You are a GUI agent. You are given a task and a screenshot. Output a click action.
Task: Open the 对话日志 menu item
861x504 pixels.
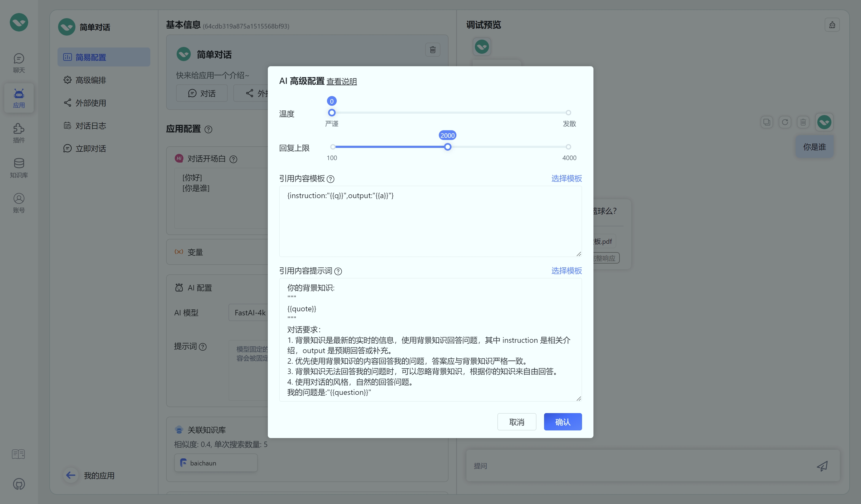coord(91,126)
